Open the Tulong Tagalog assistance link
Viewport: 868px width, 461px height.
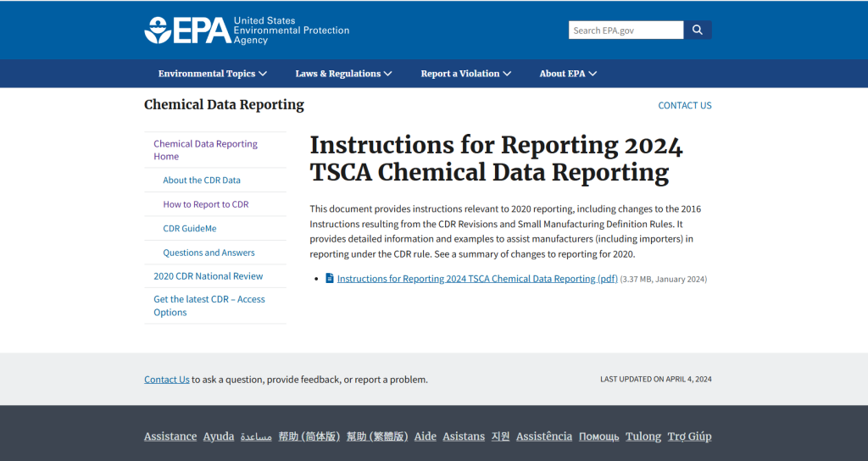coord(643,436)
